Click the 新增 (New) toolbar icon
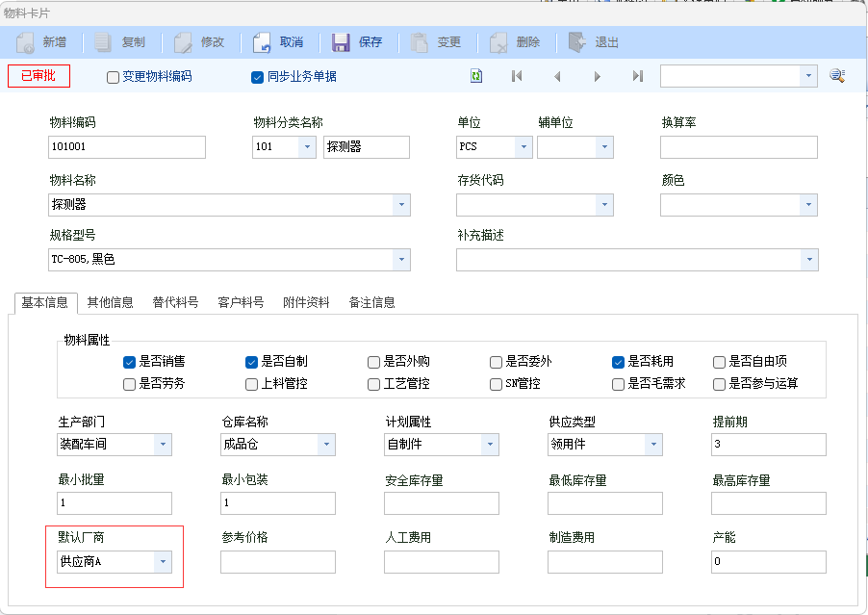868x615 pixels. tap(26, 42)
